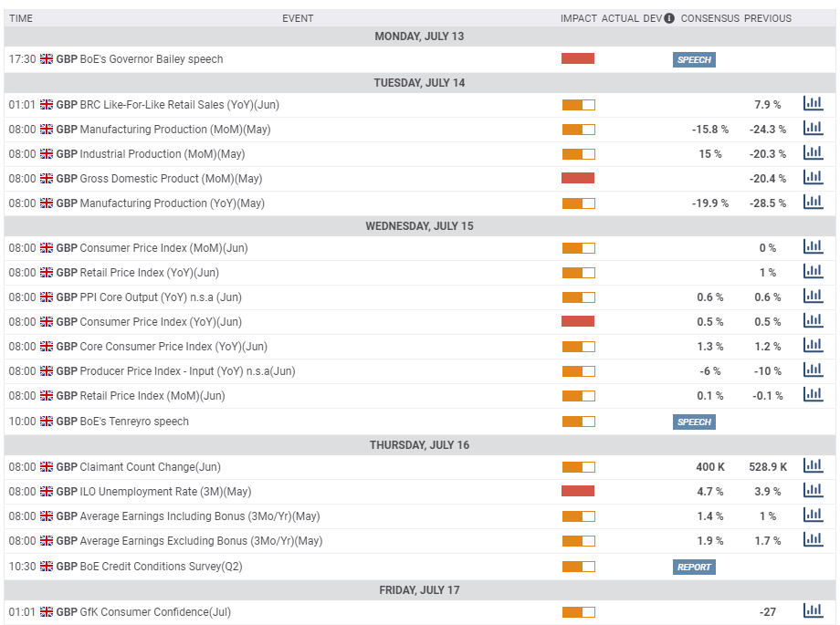Open chart icon for ILO Unemployment Rate
The image size is (840, 625).
pos(814,491)
